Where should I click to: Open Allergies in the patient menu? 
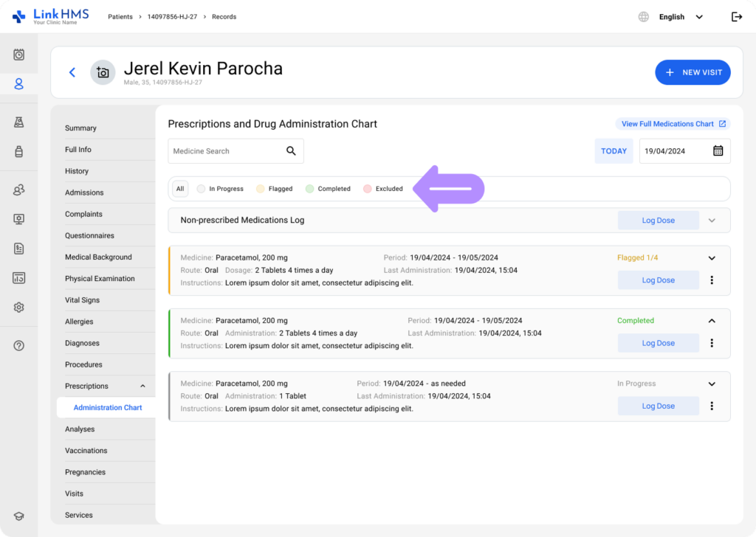point(79,322)
